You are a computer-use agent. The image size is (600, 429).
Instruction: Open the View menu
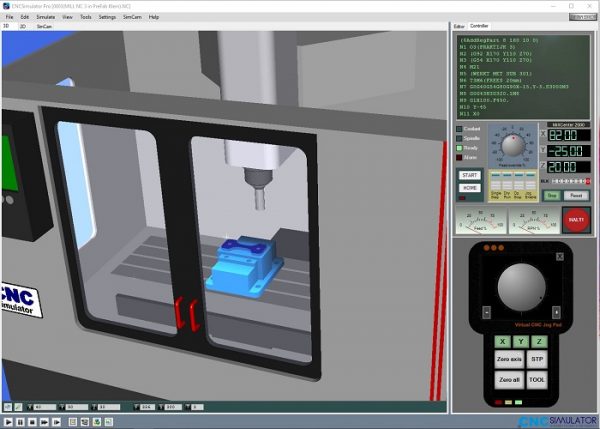click(x=67, y=17)
